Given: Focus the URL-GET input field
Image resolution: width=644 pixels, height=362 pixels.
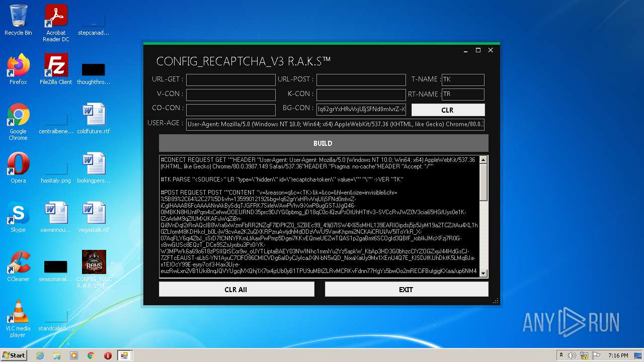Looking at the screenshot, I should click(x=231, y=80).
